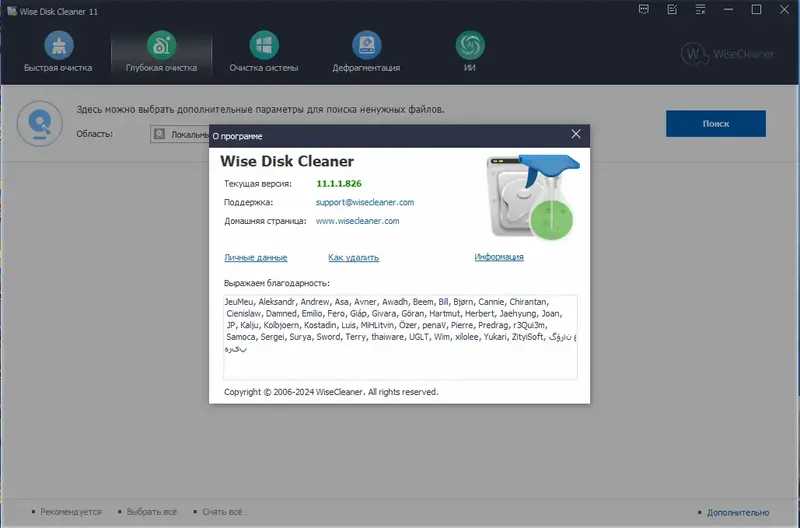Viewport: 800px width, 528px height.
Task: Open the Быстрая очистка quick clean tab
Action: 58,52
